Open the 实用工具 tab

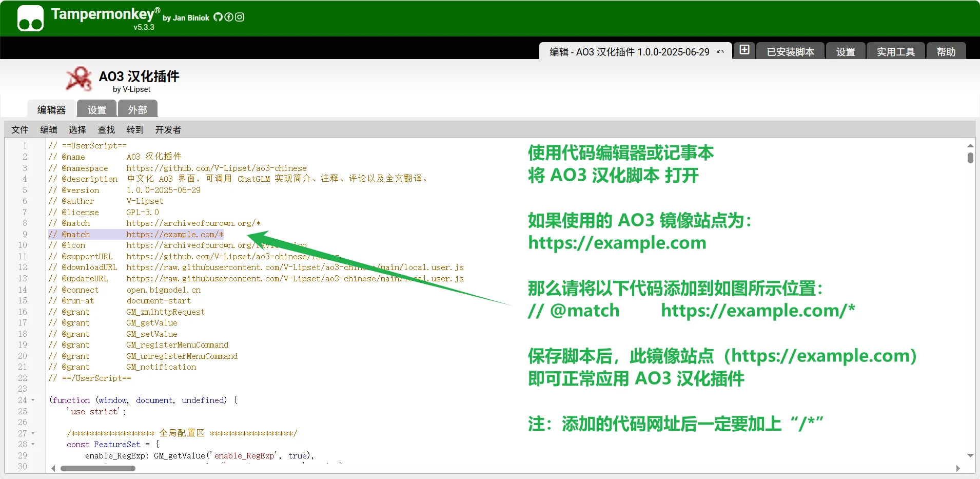(895, 51)
